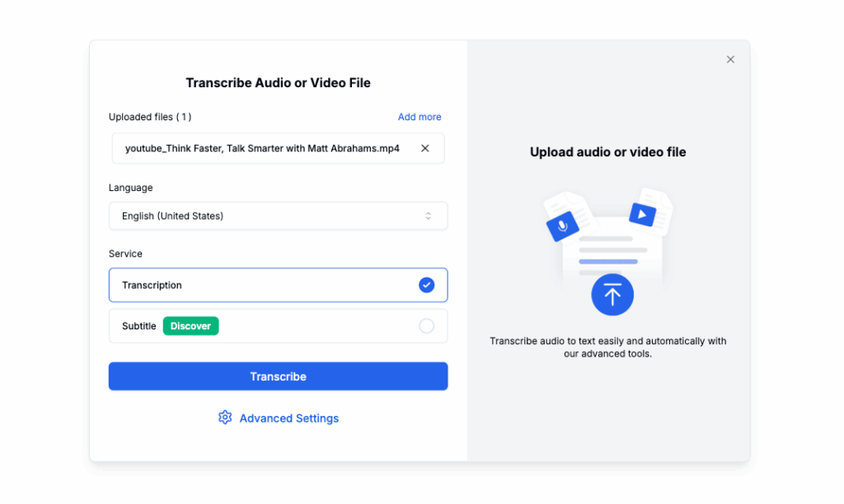Click the up-down chevron in the language field
Image resolution: width=844 pixels, height=504 pixels.
pos(428,216)
